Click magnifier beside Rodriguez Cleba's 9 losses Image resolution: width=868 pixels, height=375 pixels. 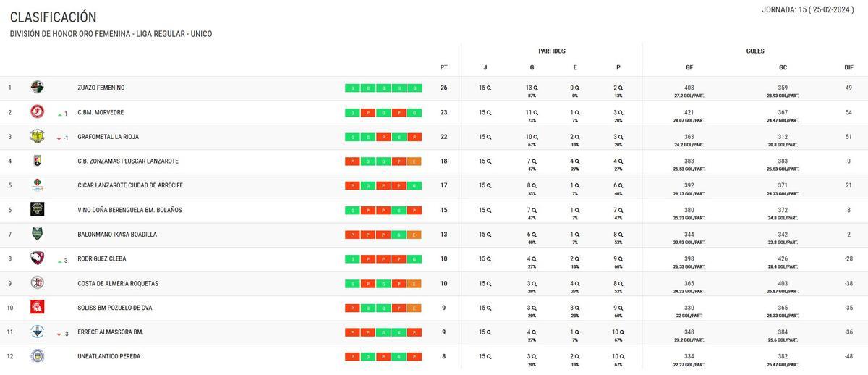pos(621,258)
